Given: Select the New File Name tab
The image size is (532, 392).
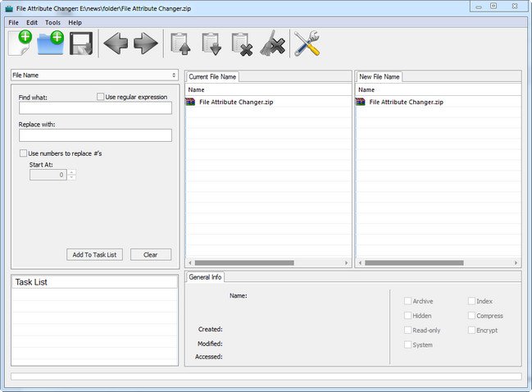Looking at the screenshot, I should pyautogui.click(x=379, y=77).
